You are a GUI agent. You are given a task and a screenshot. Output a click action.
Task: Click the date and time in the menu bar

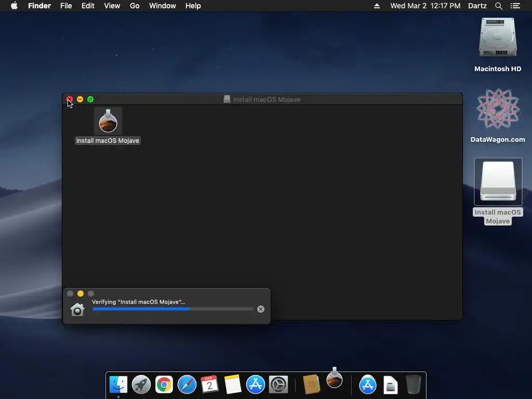pos(425,6)
